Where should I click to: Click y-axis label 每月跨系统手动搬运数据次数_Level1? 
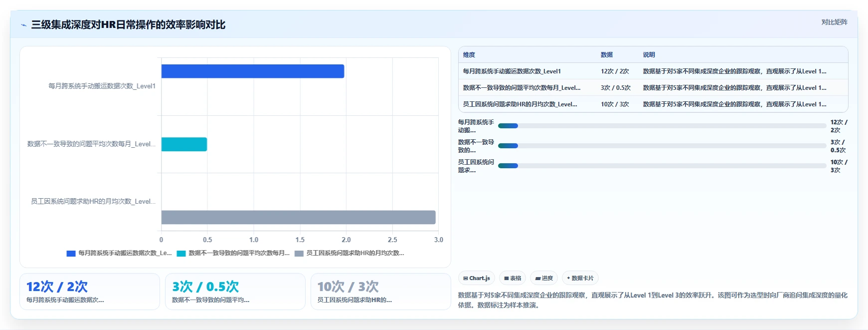[x=102, y=86]
